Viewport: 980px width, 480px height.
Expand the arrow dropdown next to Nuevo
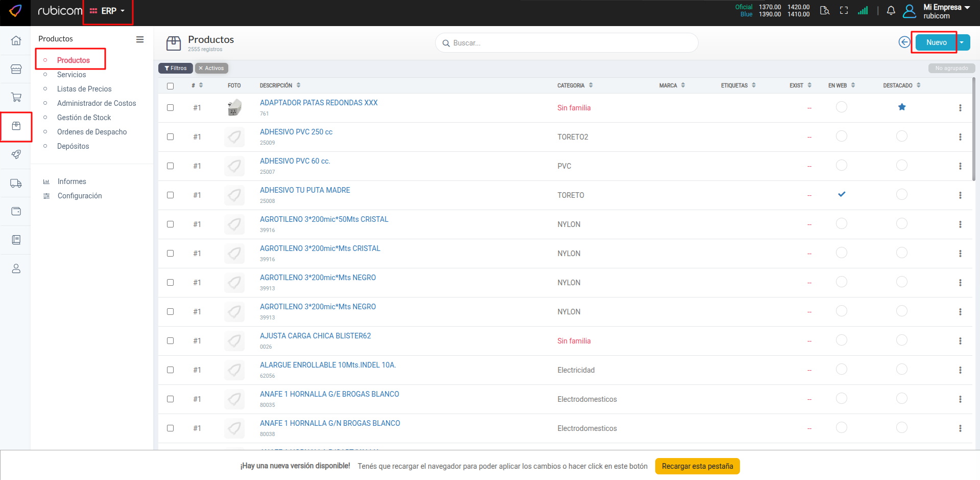(962, 42)
